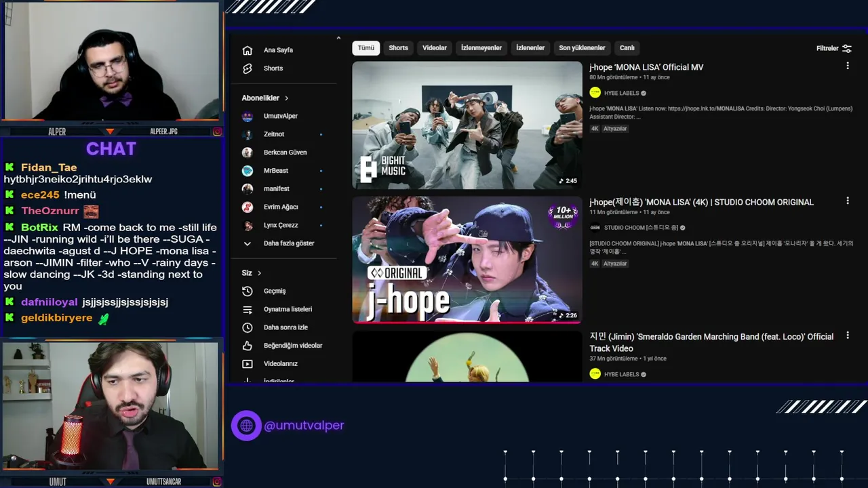Screen dimensions: 868x488
Task: Select the İzlenenler filter chip
Action: click(530, 48)
